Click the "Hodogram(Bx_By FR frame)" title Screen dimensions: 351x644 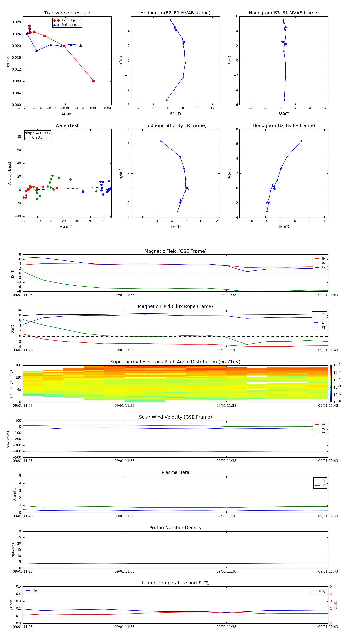pyautogui.click(x=284, y=125)
